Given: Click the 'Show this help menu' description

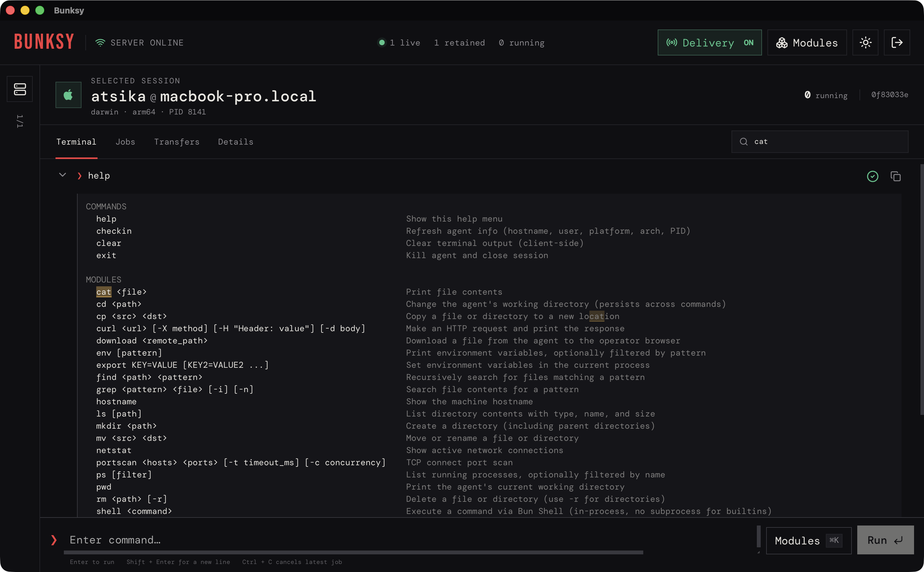Looking at the screenshot, I should tap(454, 219).
